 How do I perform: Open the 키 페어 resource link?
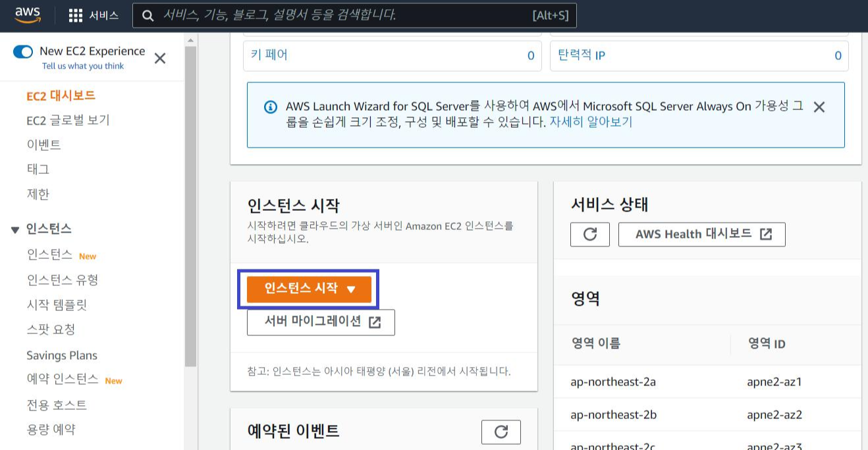[x=269, y=55]
